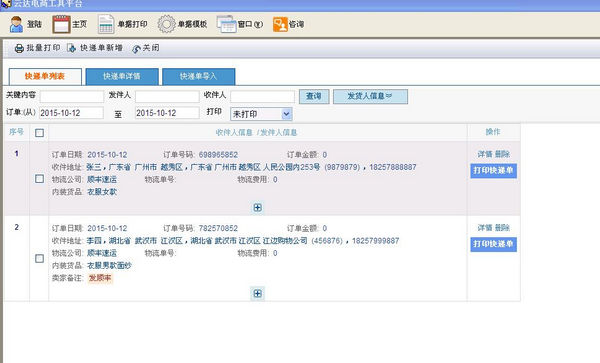Click the 快递单新增 add icon
The height and width of the screenshot is (363, 600).
pyautogui.click(x=72, y=48)
